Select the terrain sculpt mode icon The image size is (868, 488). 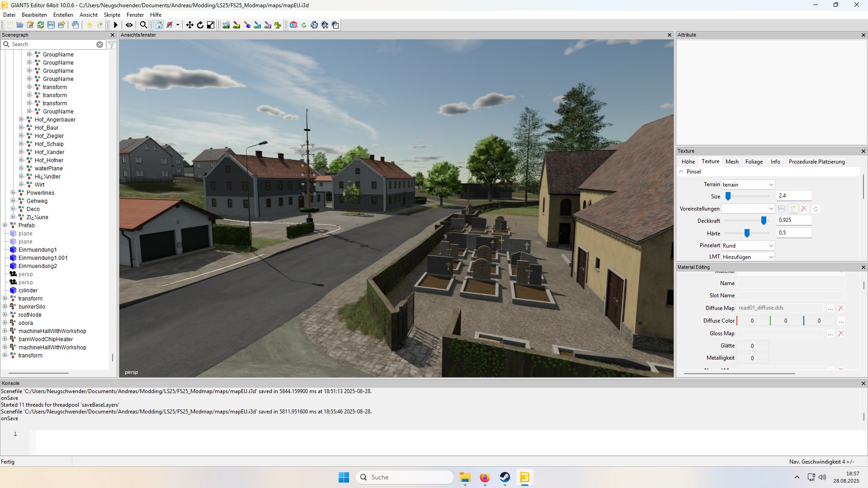pyautogui.click(x=226, y=25)
